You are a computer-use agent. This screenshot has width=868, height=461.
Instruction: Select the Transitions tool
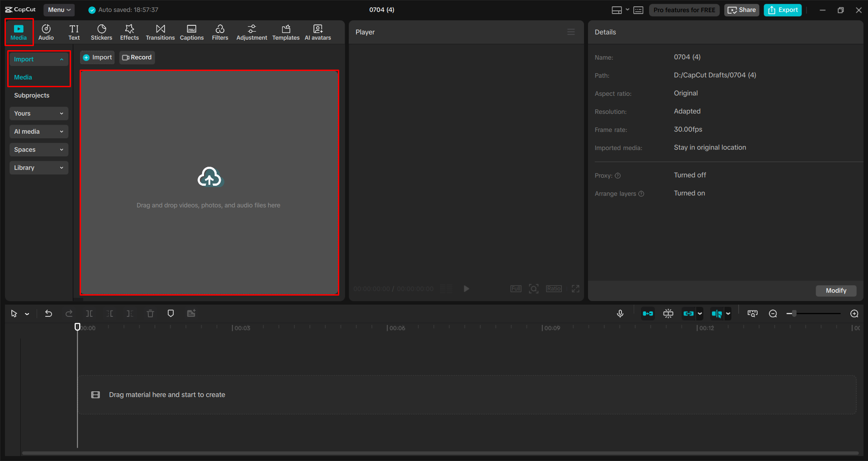click(160, 32)
